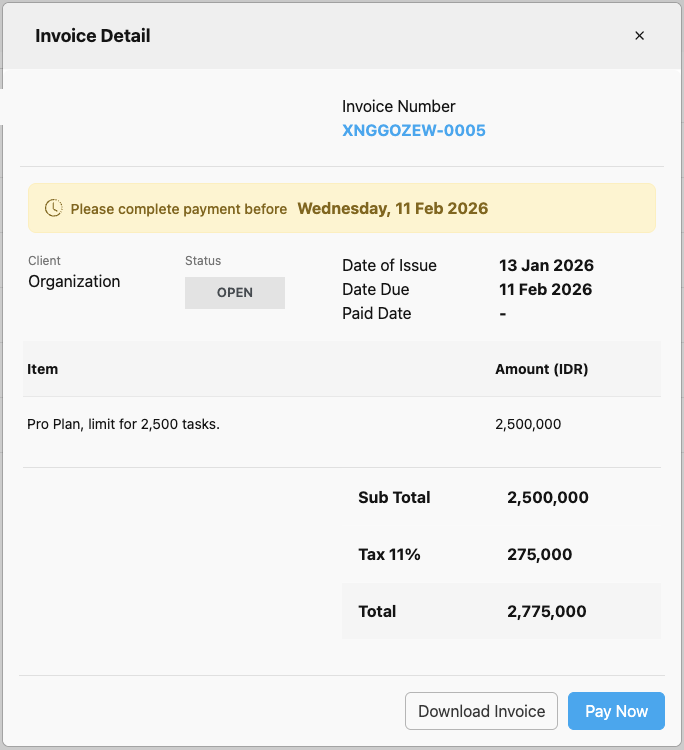Click the Paid Date label
684x750 pixels.
[x=376, y=313]
